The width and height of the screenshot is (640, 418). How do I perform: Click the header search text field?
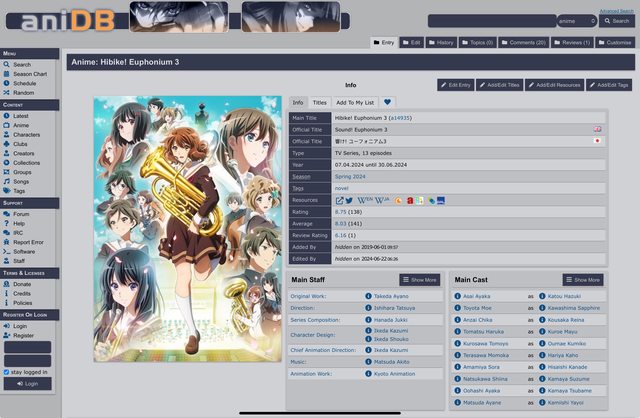[492, 21]
